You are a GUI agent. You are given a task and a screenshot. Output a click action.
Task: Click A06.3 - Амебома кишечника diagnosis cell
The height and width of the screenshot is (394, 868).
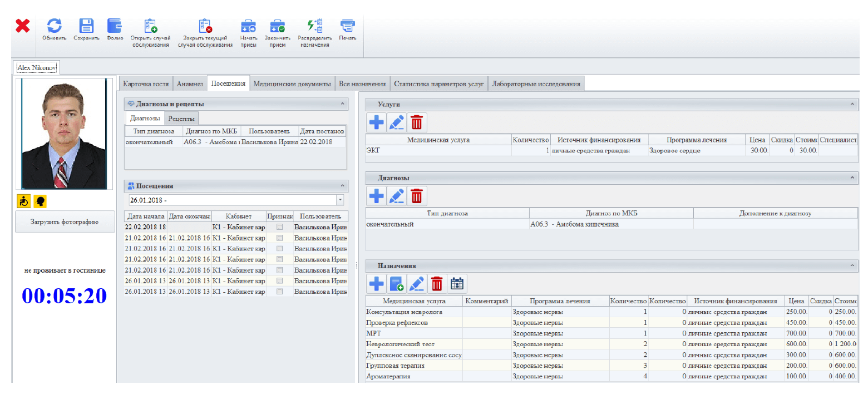pyautogui.click(x=611, y=224)
